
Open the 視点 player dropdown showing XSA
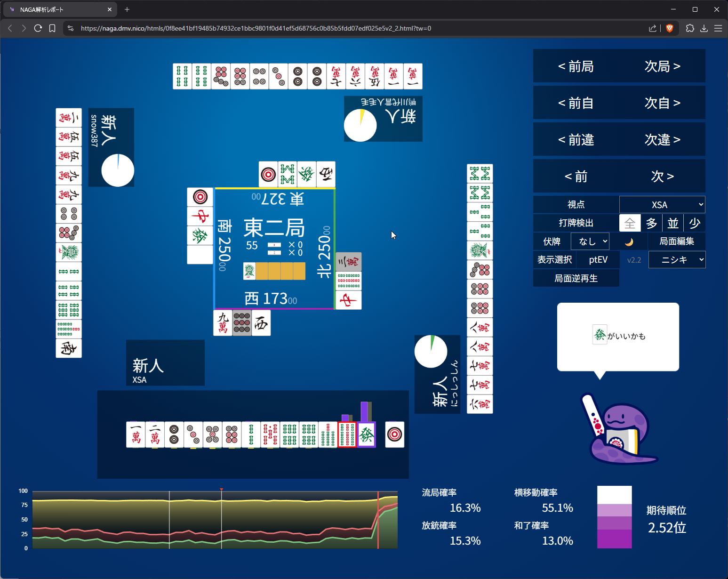tap(662, 205)
